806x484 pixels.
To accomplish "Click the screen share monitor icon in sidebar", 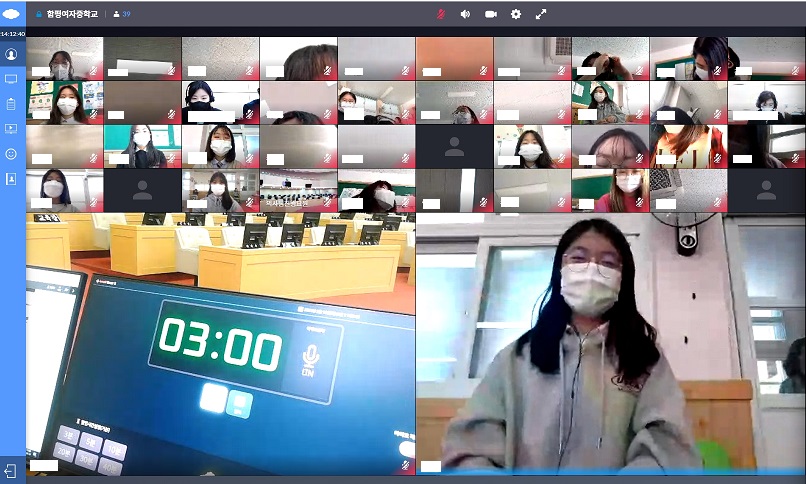I will (11, 79).
